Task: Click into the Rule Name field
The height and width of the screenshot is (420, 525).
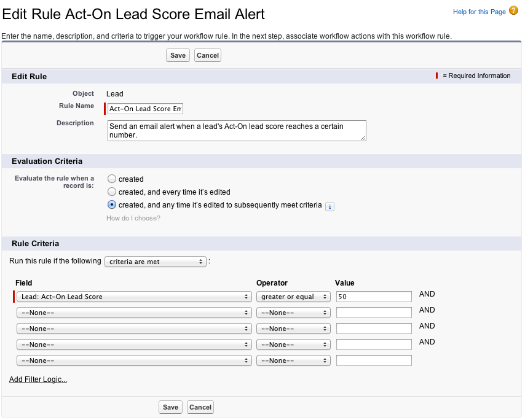Action: coord(145,109)
